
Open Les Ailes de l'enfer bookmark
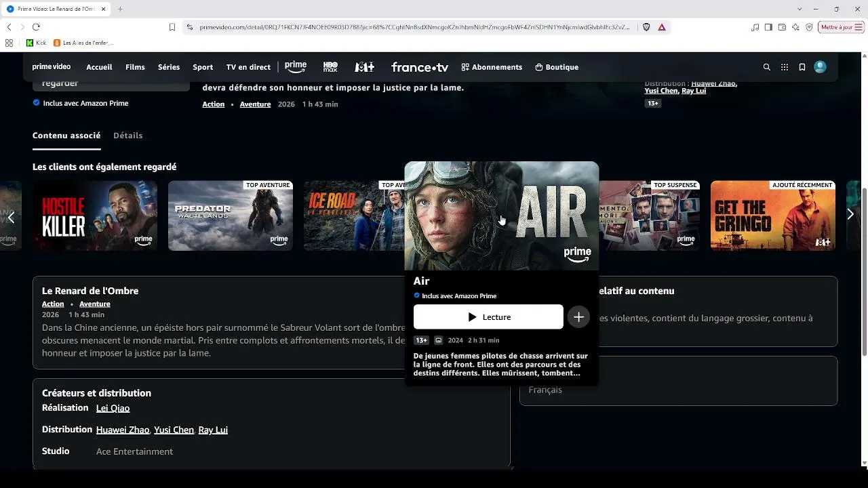click(x=83, y=43)
